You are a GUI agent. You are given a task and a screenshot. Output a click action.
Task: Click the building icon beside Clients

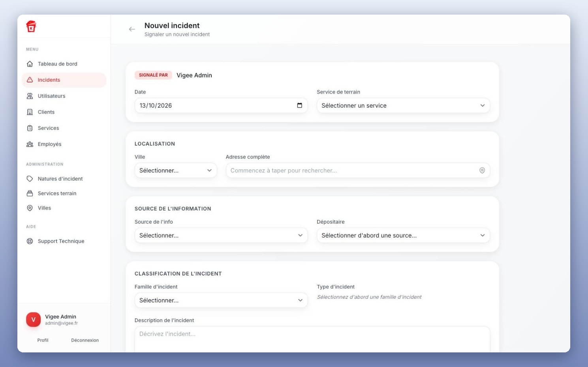pos(30,112)
